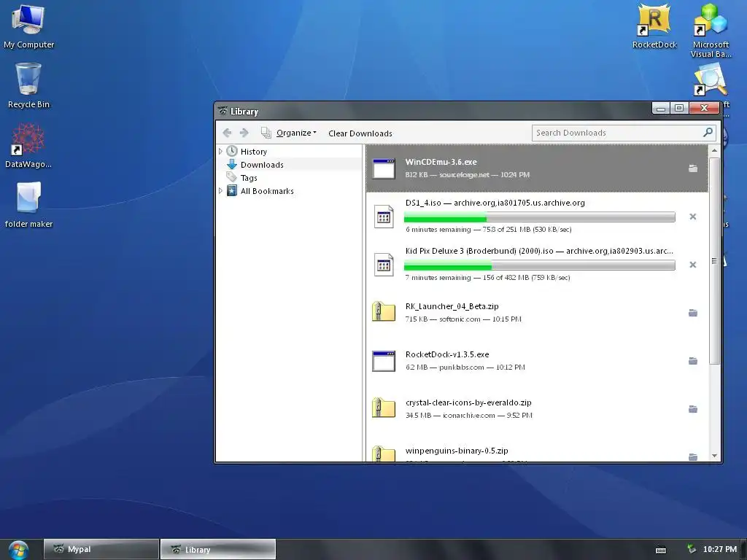
Task: Click the RK_Launcher_04_Beta.zip folder icon
Action: [x=384, y=312]
